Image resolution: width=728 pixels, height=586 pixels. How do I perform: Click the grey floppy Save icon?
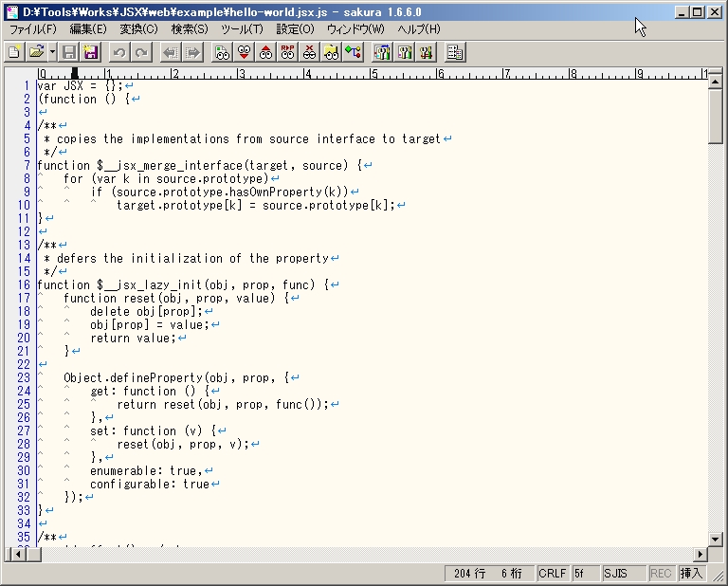coord(69,52)
